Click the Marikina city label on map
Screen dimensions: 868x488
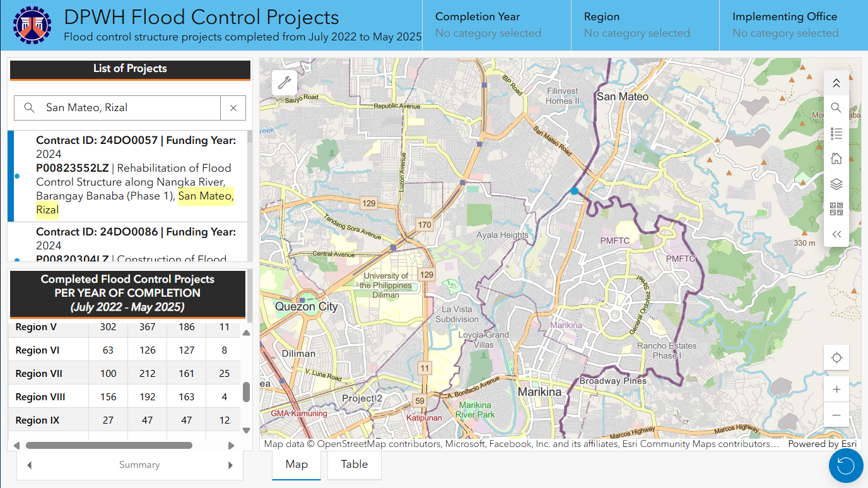(539, 392)
